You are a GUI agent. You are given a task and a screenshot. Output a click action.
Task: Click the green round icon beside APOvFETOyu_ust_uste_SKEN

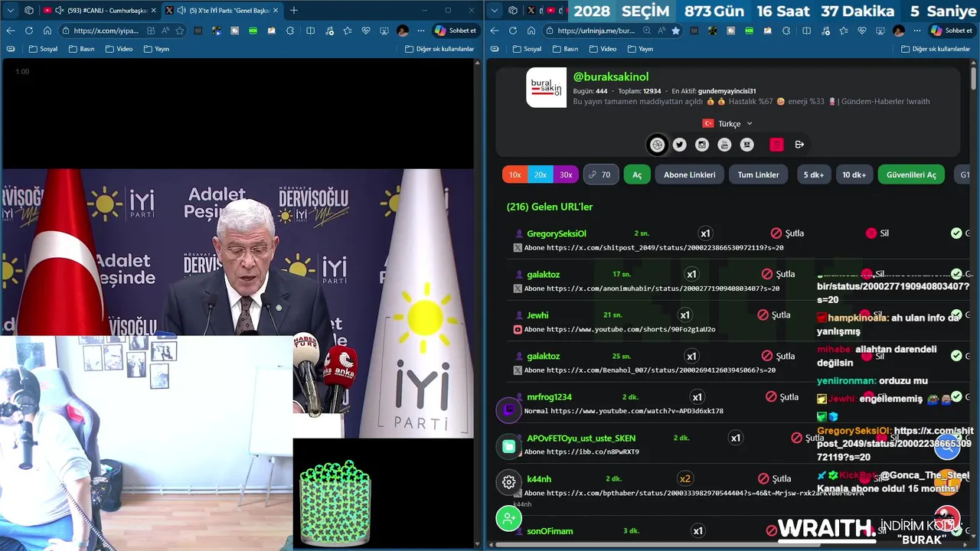click(x=508, y=446)
